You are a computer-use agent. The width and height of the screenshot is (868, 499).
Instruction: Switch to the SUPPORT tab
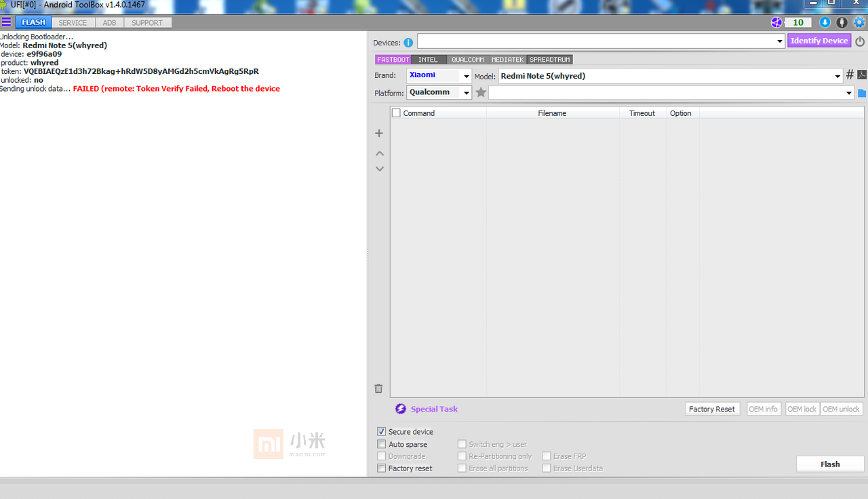[147, 22]
